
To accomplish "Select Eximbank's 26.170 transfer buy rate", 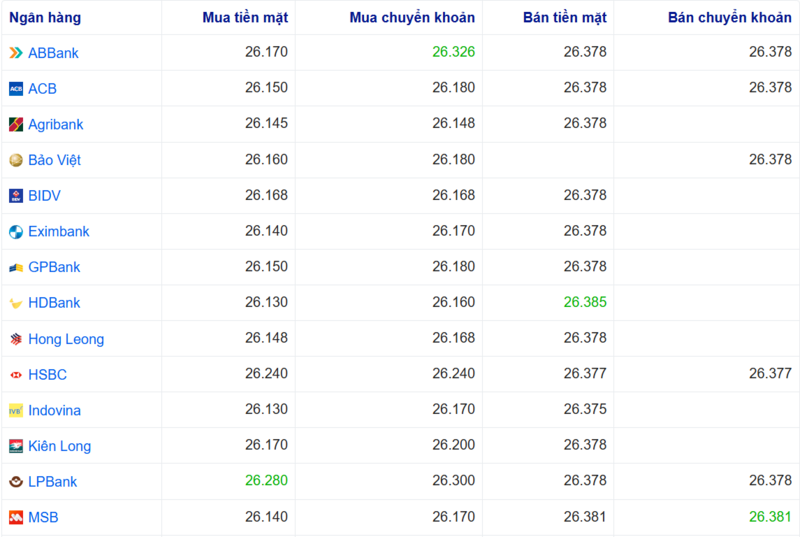I will [x=454, y=231].
